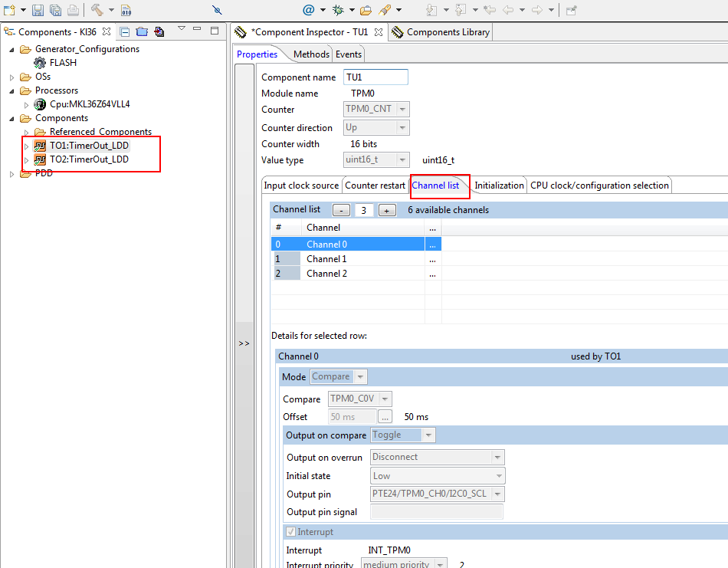The height and width of the screenshot is (568, 728).
Task: Click the Print icon in toolbar
Action: [x=73, y=10]
